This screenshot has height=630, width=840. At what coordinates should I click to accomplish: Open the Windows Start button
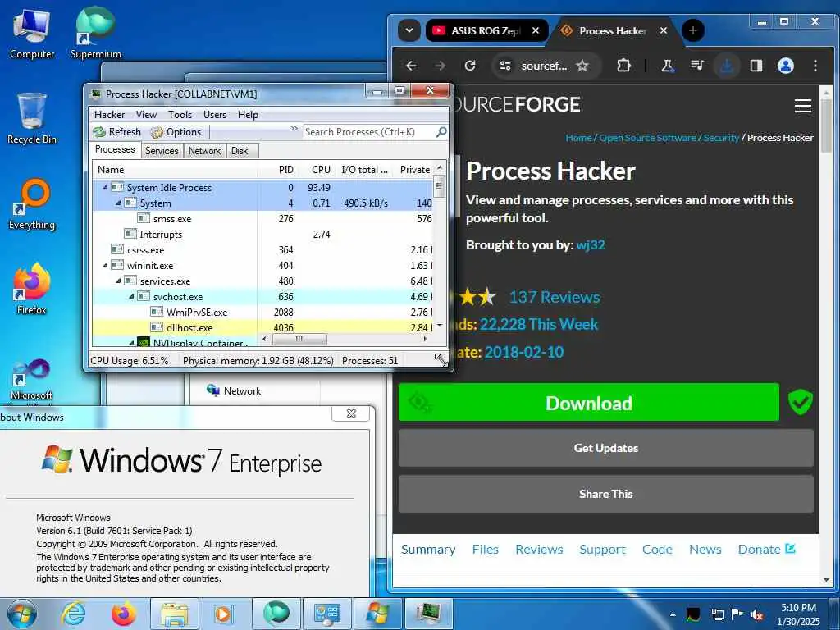(x=22, y=614)
